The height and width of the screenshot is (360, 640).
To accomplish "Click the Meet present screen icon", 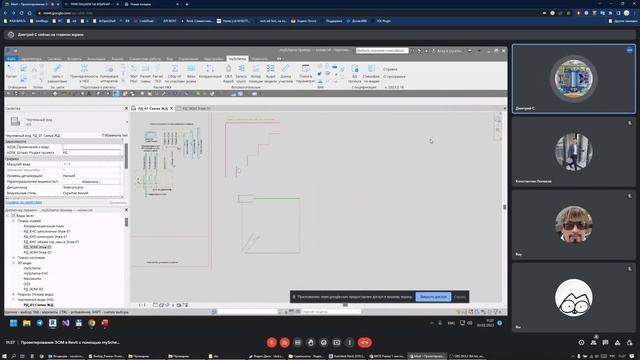I will [x=337, y=342].
